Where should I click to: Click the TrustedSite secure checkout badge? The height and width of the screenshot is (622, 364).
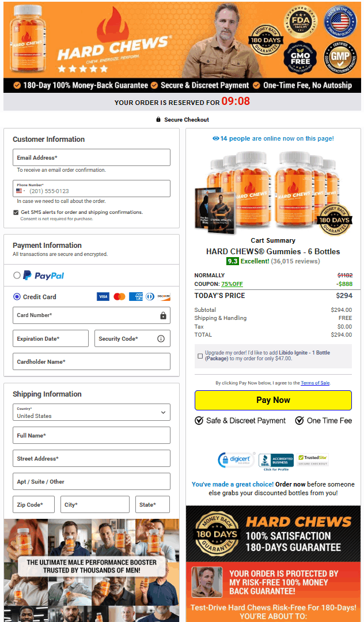[x=313, y=460]
